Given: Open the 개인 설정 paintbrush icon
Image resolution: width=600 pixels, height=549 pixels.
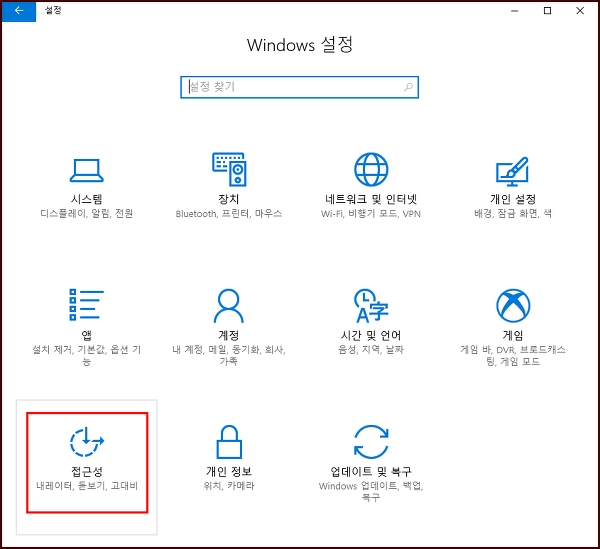Looking at the screenshot, I should (x=512, y=171).
